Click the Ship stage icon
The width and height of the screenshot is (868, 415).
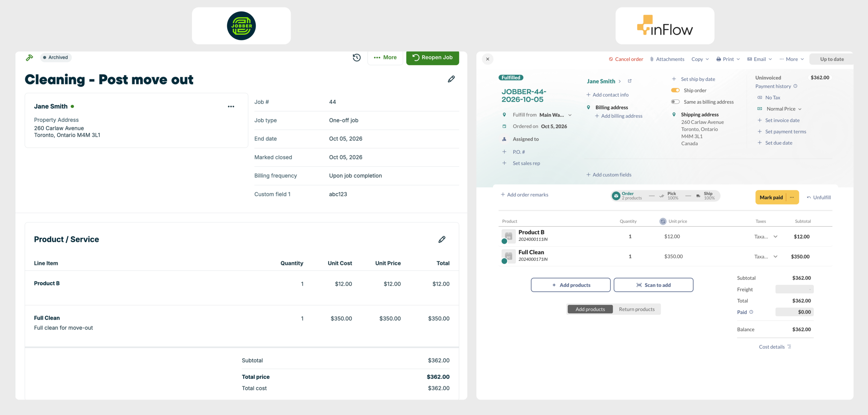click(698, 196)
